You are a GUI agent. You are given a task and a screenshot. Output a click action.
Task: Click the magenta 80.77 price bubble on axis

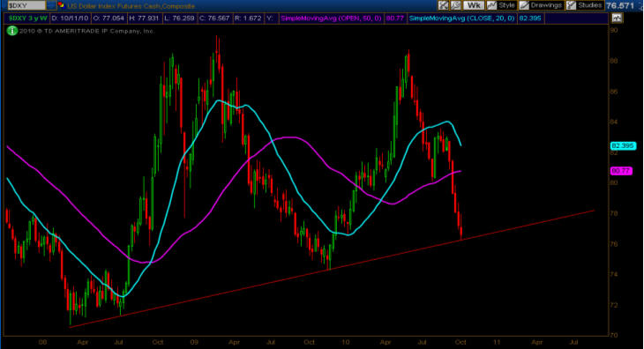click(621, 171)
